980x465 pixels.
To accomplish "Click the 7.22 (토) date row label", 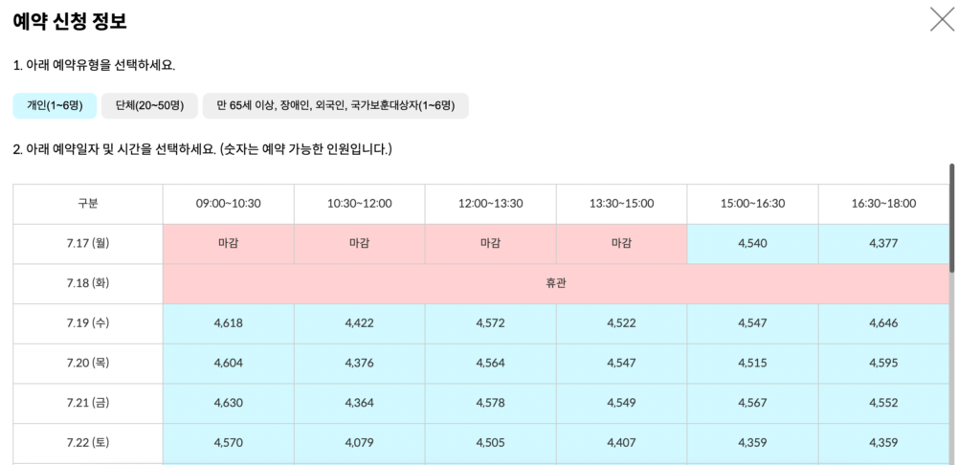I will (88, 444).
